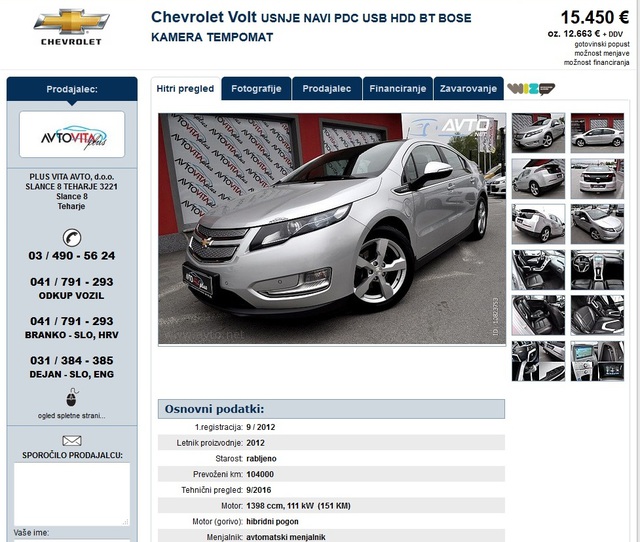Image resolution: width=640 pixels, height=542 pixels.
Task: Open the side-view car thumbnail in top row
Action: coord(597,133)
